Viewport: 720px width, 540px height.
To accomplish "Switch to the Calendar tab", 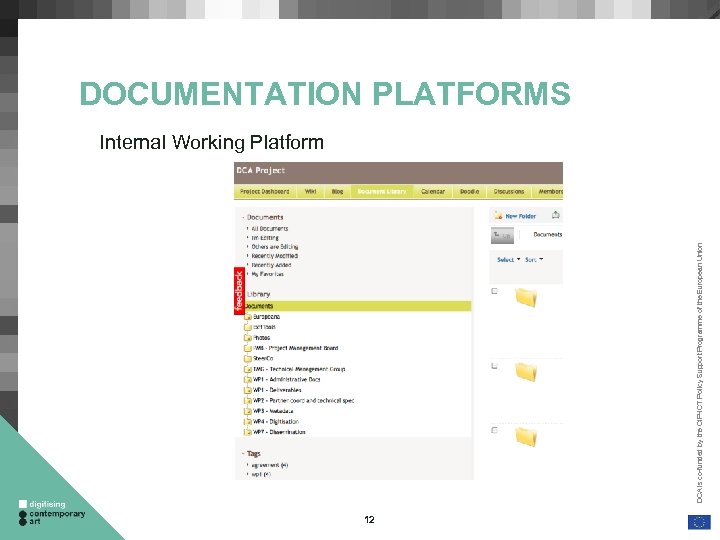I will 433,191.
